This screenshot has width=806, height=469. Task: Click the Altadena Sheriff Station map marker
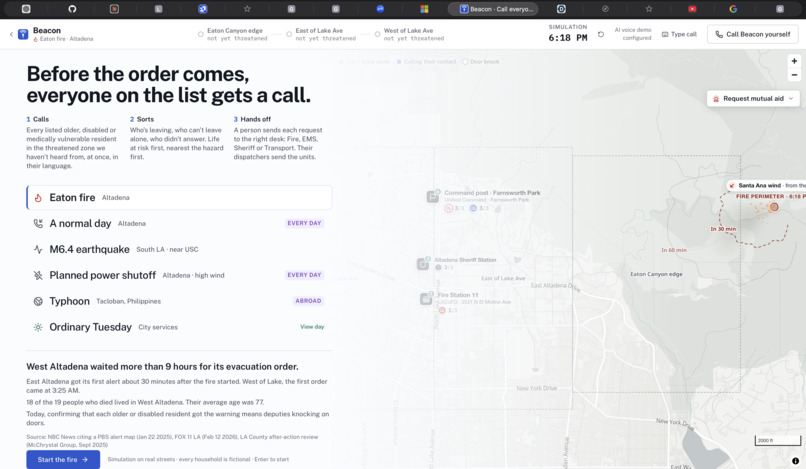(x=423, y=264)
